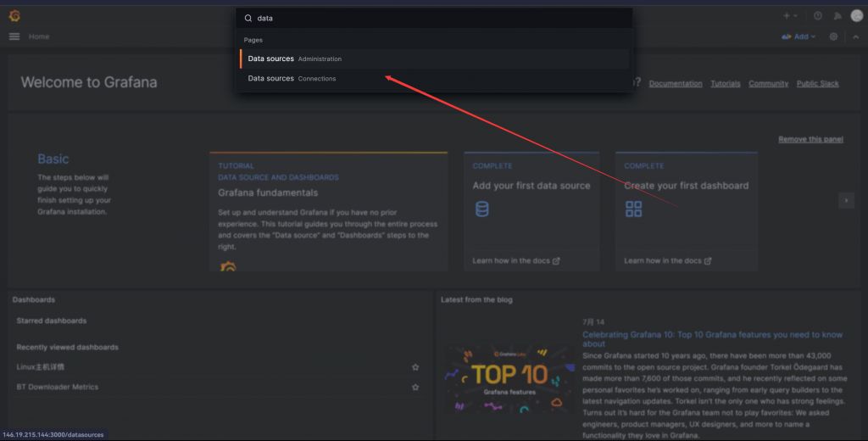This screenshot has height=441, width=868.
Task: Open the Add dropdown button
Action: coord(798,36)
